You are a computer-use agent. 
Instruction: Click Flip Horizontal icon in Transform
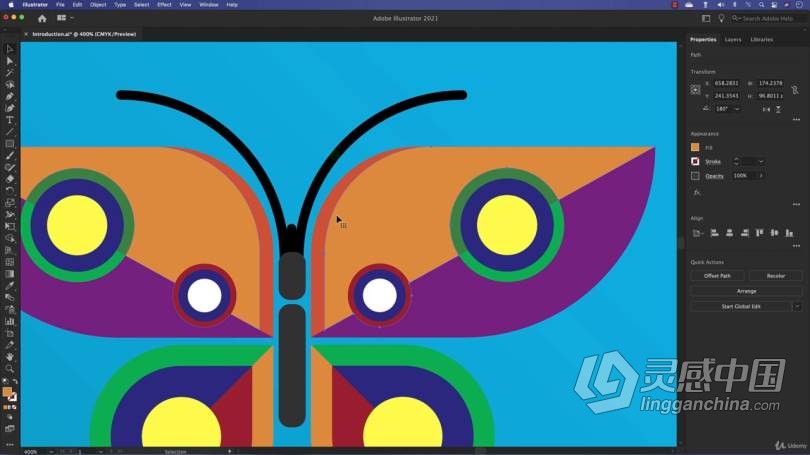(767, 109)
